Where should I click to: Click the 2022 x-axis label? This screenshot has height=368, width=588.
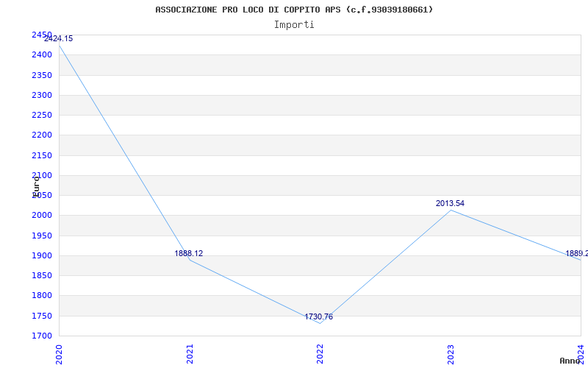320,354
